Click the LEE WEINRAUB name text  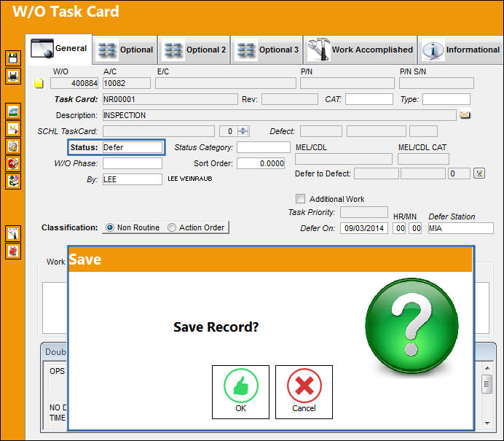click(189, 179)
